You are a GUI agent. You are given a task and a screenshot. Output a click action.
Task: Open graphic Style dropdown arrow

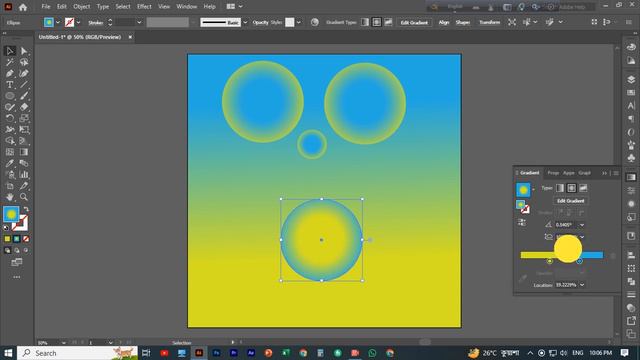(299, 22)
